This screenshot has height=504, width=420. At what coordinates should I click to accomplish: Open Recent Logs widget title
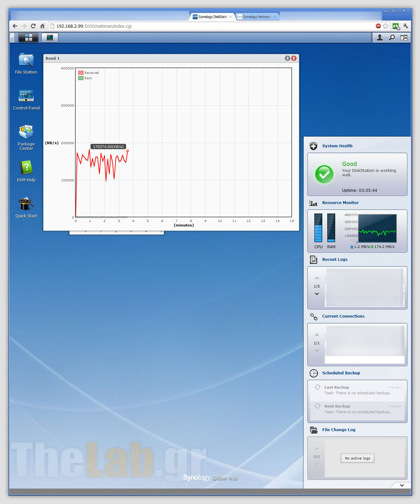(335, 259)
